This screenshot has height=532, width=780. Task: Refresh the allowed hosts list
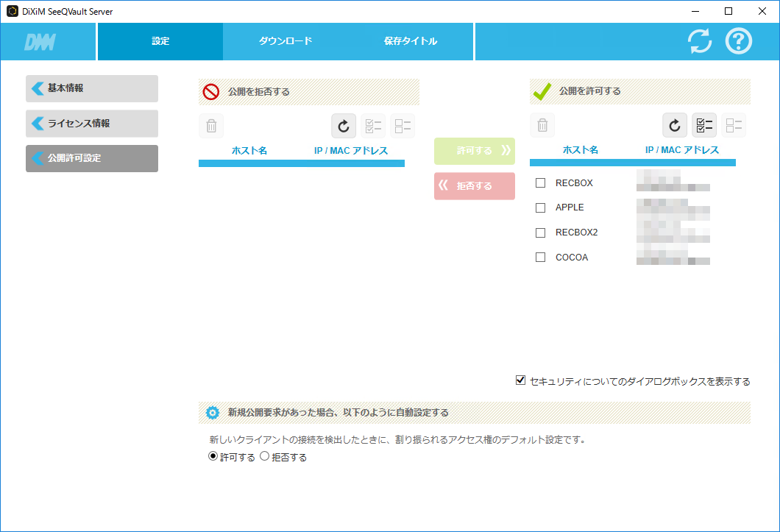[675, 125]
